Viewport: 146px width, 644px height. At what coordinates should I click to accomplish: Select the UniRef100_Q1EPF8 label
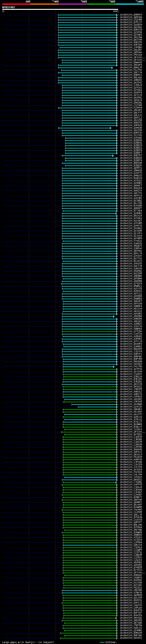tap(131, 93)
